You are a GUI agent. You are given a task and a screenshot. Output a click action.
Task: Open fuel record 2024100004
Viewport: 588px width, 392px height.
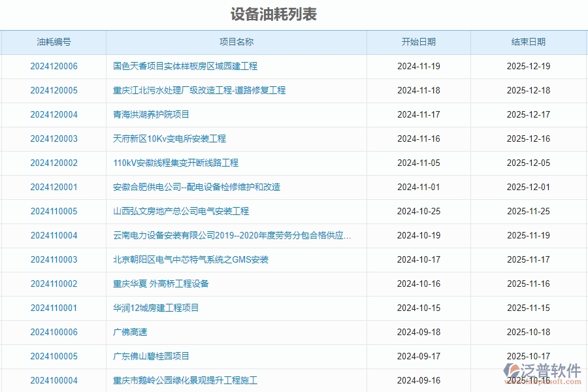[54, 380]
